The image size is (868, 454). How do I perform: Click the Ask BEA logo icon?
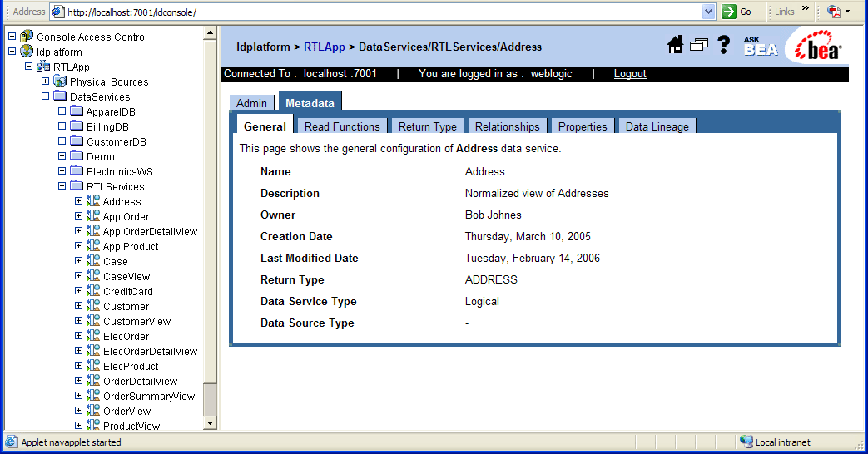(761, 46)
